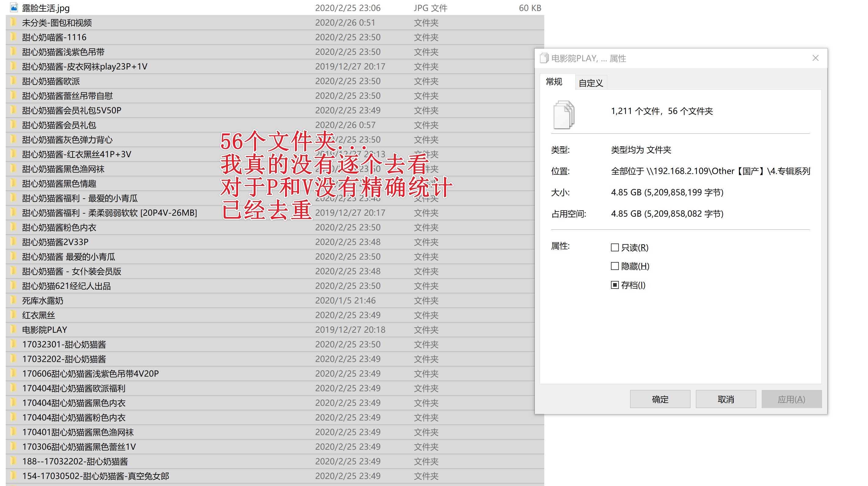Image resolution: width=868 pixels, height=486 pixels.
Task: Close the properties dialog
Action: [x=815, y=58]
